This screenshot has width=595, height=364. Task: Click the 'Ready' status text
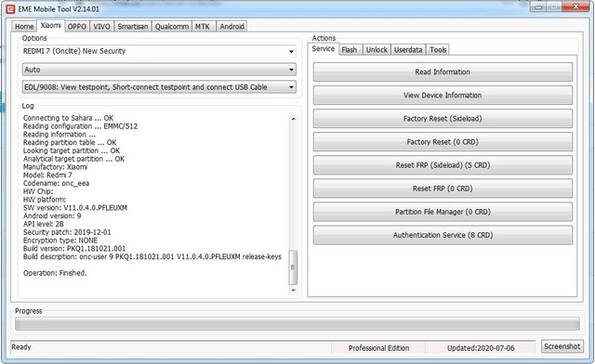coord(21,347)
